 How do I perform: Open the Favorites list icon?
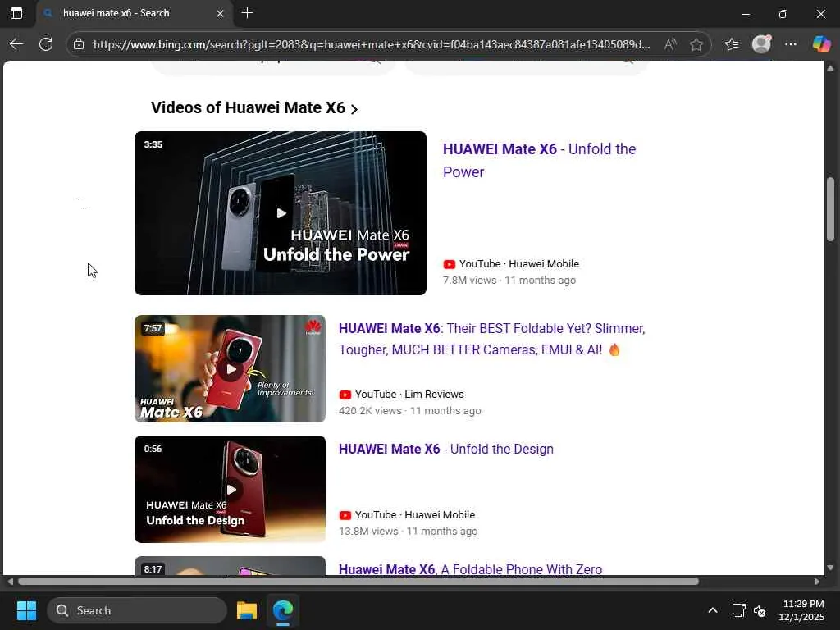click(x=731, y=44)
